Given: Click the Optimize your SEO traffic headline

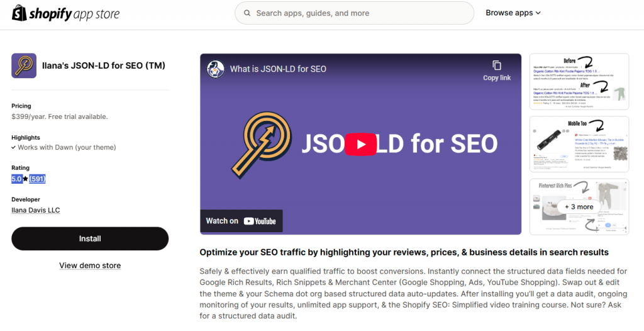Looking at the screenshot, I should [x=404, y=252].
